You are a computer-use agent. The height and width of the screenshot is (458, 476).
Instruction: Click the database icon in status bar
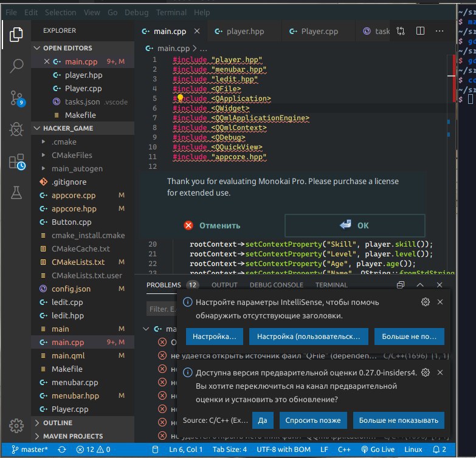click(x=155, y=449)
